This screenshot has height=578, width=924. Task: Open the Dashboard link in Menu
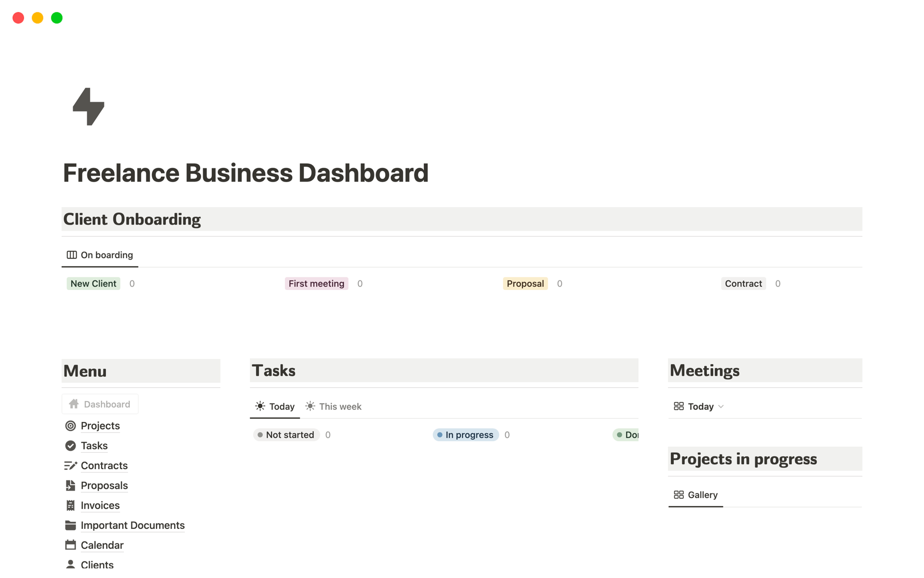(106, 404)
